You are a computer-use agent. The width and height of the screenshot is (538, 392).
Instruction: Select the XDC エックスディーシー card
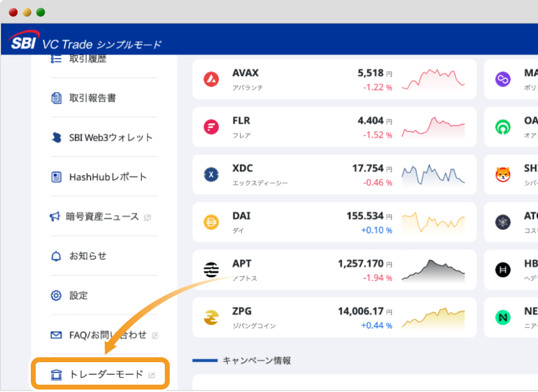point(335,174)
